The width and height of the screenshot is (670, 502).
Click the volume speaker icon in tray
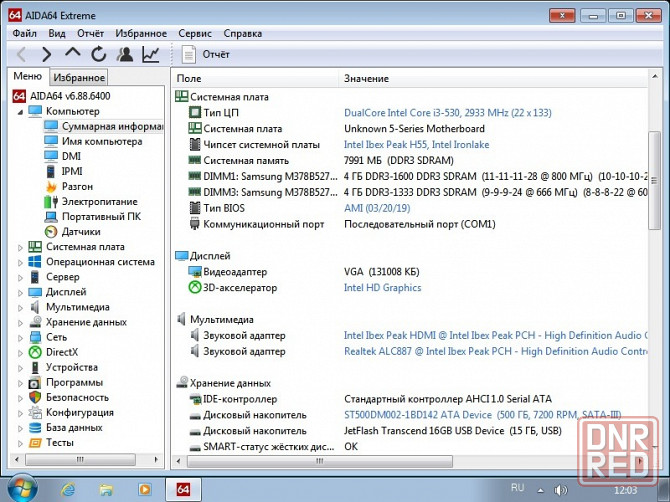click(560, 490)
